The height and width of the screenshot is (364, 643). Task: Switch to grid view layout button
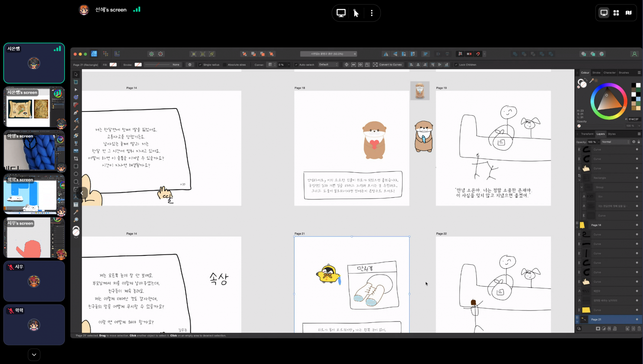616,13
